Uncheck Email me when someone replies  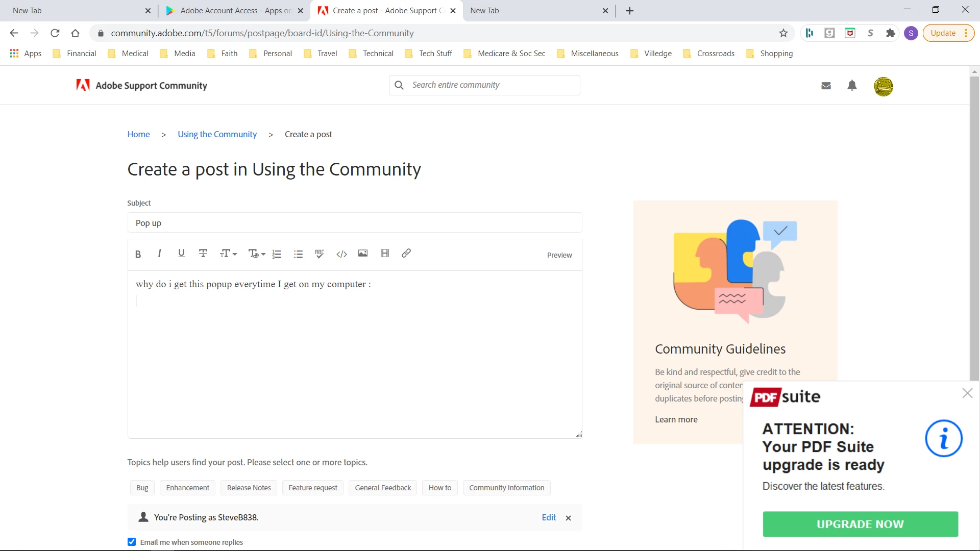[x=132, y=542]
